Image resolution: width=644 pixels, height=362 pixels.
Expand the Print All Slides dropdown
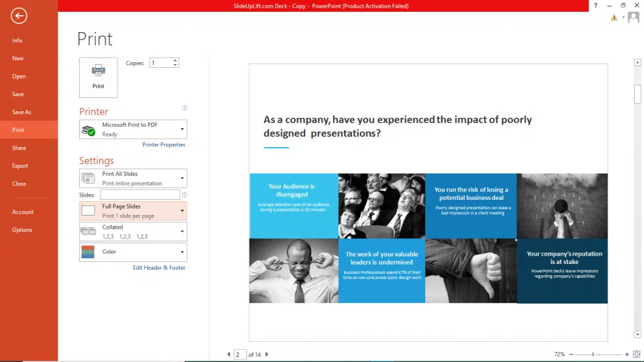133,178
